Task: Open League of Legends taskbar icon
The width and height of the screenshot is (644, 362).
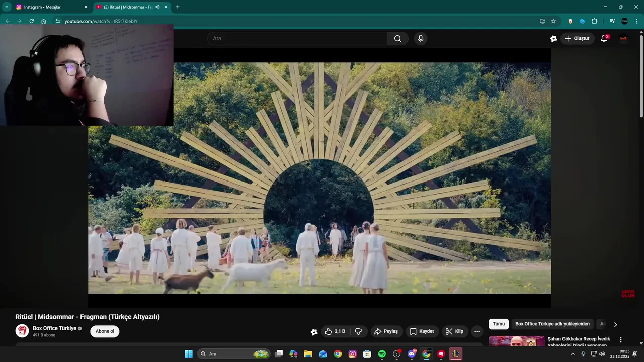Action: pos(455,354)
